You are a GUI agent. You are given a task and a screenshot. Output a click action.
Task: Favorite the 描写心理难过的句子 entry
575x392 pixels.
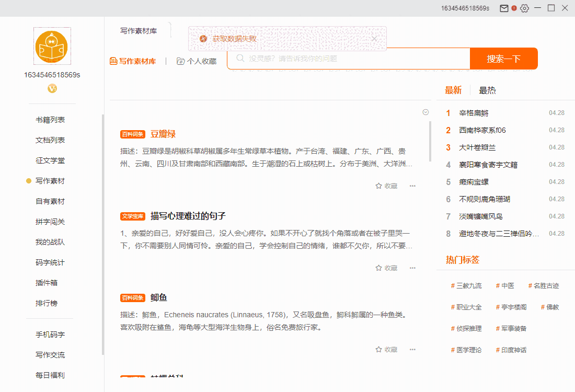point(386,268)
